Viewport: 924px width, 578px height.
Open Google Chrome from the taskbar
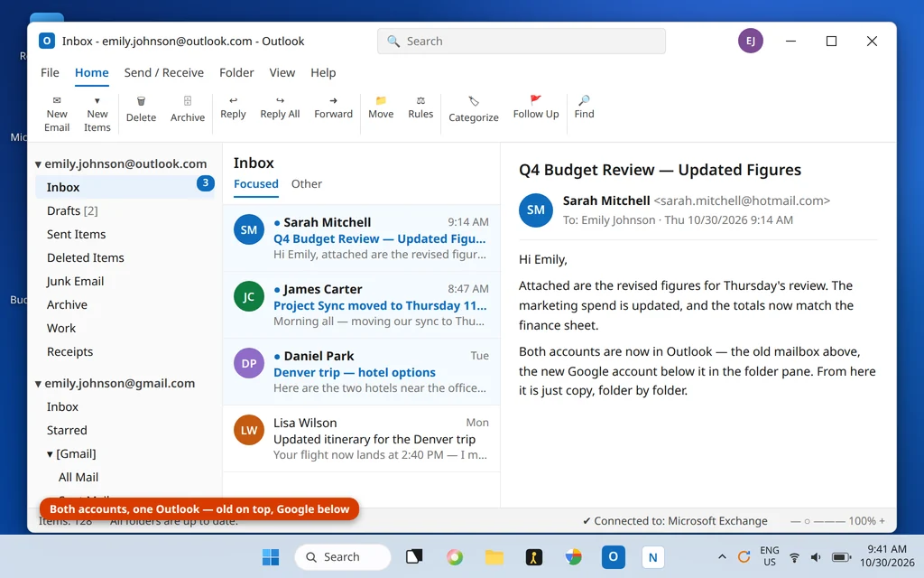(x=573, y=556)
